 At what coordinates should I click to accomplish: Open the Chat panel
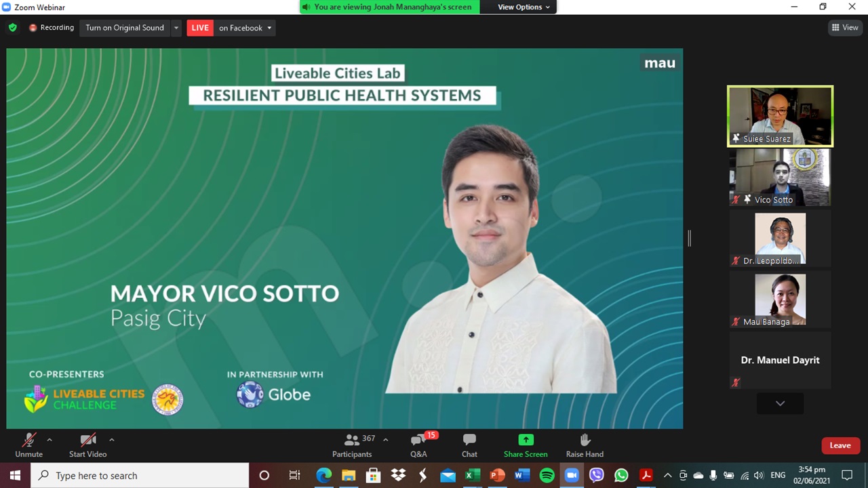click(x=469, y=445)
